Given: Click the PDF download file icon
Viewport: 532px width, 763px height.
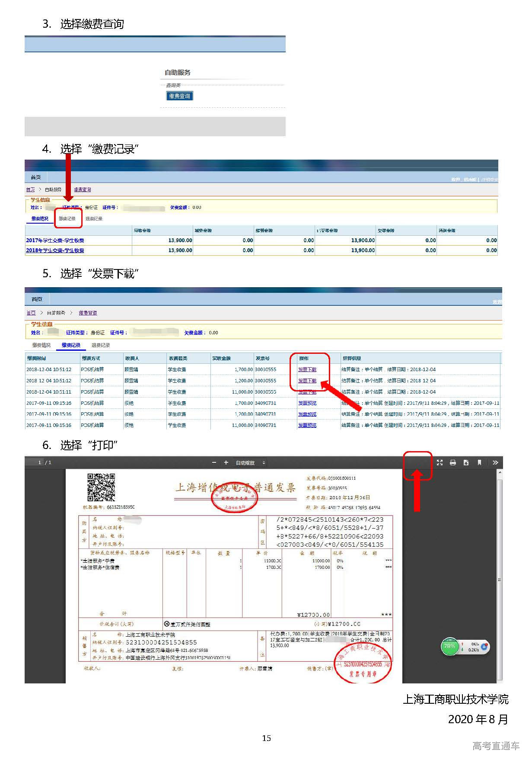Looking at the screenshot, I should (x=466, y=462).
